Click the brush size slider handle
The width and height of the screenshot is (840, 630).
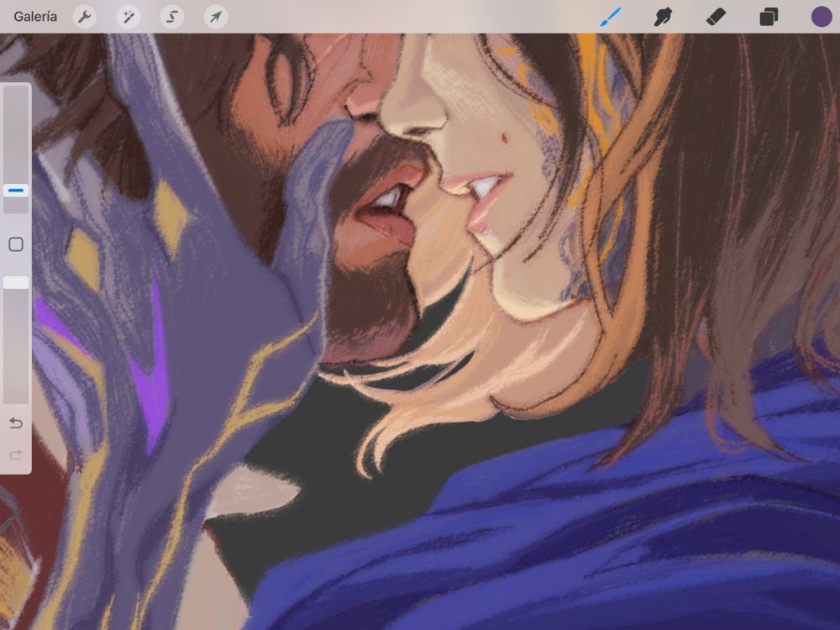[x=15, y=190]
